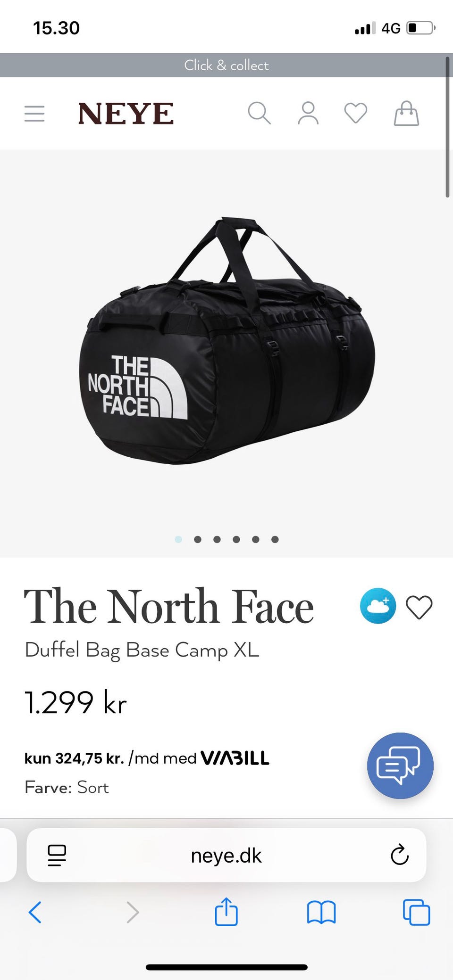Click the blue cloud plus icon
Viewport: 453px width, 980px height.
click(378, 606)
